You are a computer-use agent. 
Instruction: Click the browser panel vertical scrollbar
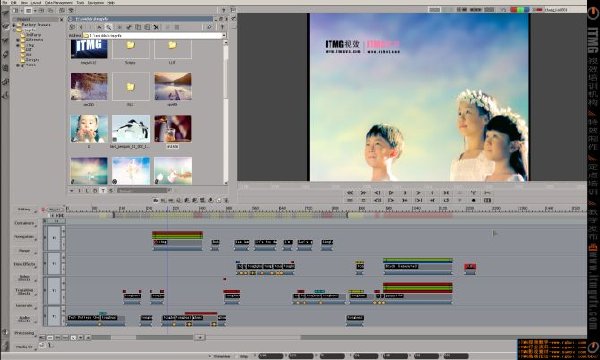(x=226, y=111)
